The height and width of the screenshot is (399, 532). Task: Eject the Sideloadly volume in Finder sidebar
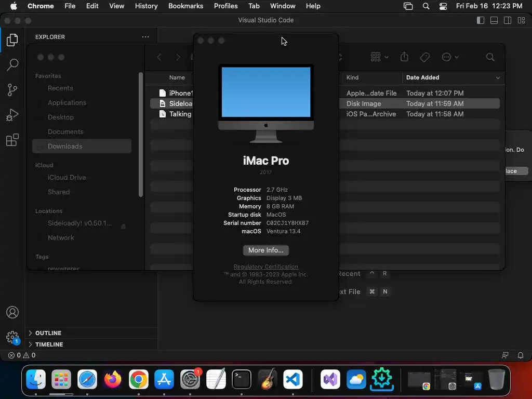(124, 227)
